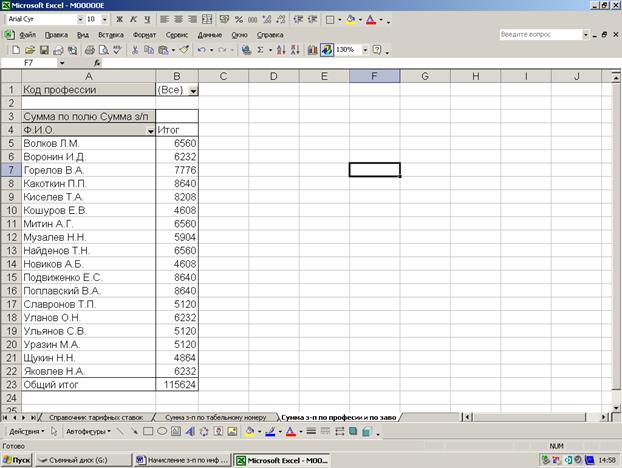Open the Код профессии (Все) filter dropdown

pos(192,90)
